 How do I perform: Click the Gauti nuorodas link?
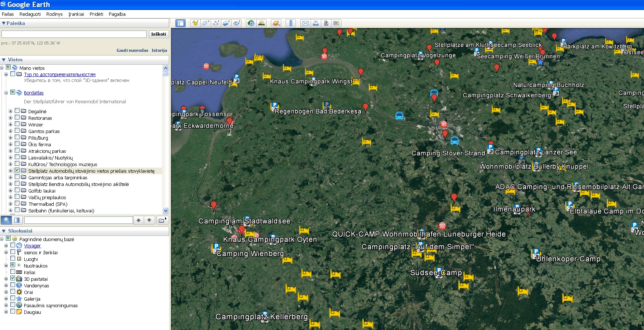(132, 50)
